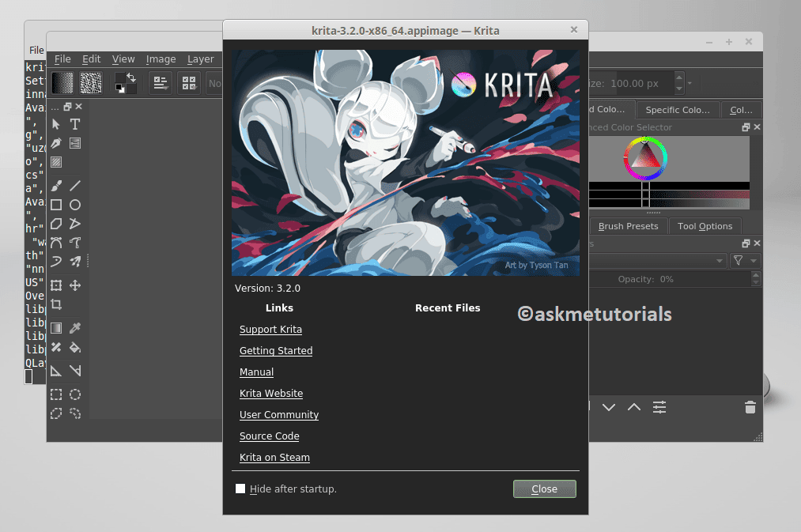Select the Pattern editing tool
The image size is (801, 532).
pyautogui.click(x=56, y=162)
